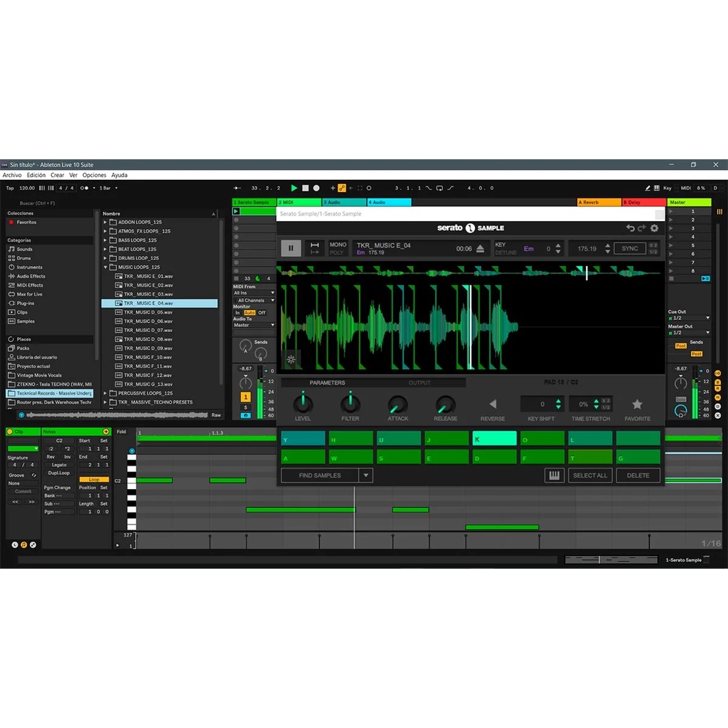Click the browser preview headphone icon

click(21, 415)
